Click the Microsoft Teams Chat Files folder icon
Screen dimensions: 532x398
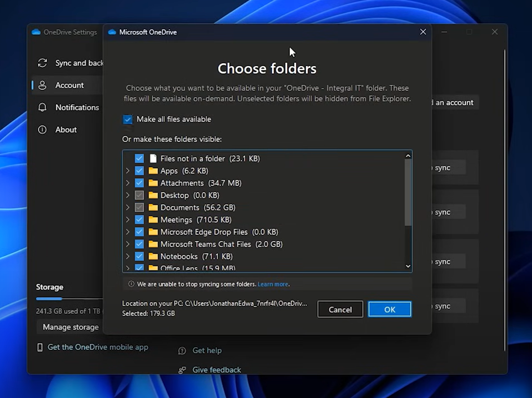153,244
